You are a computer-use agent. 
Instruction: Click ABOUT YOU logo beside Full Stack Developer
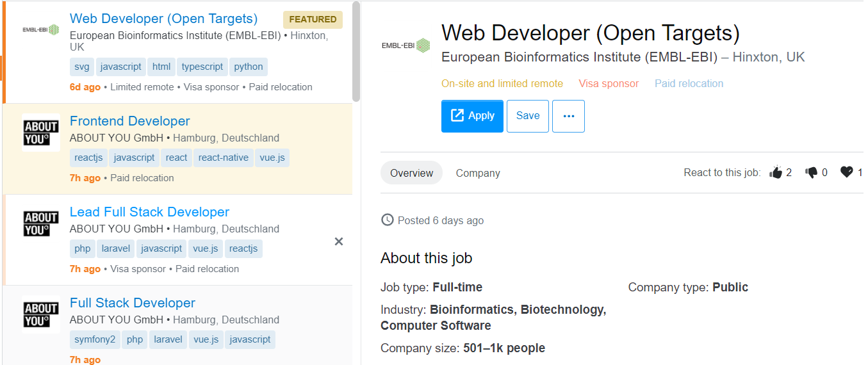coord(41,314)
